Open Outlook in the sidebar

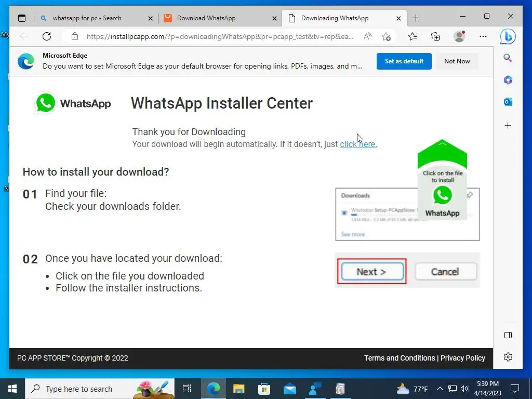508,102
